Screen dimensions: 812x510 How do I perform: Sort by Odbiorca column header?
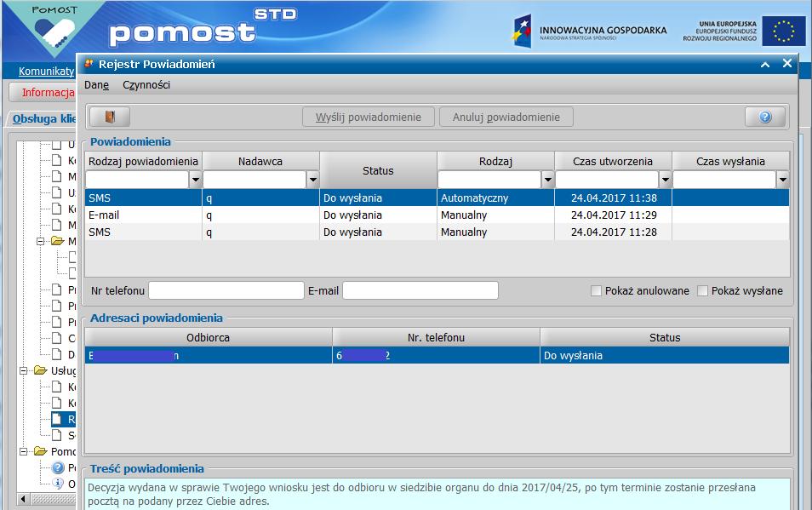tap(209, 337)
